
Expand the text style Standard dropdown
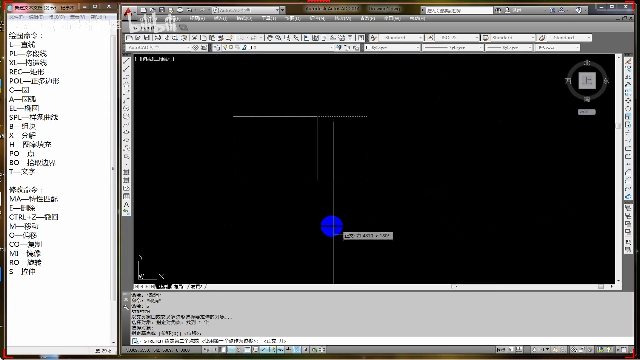click(x=401, y=38)
